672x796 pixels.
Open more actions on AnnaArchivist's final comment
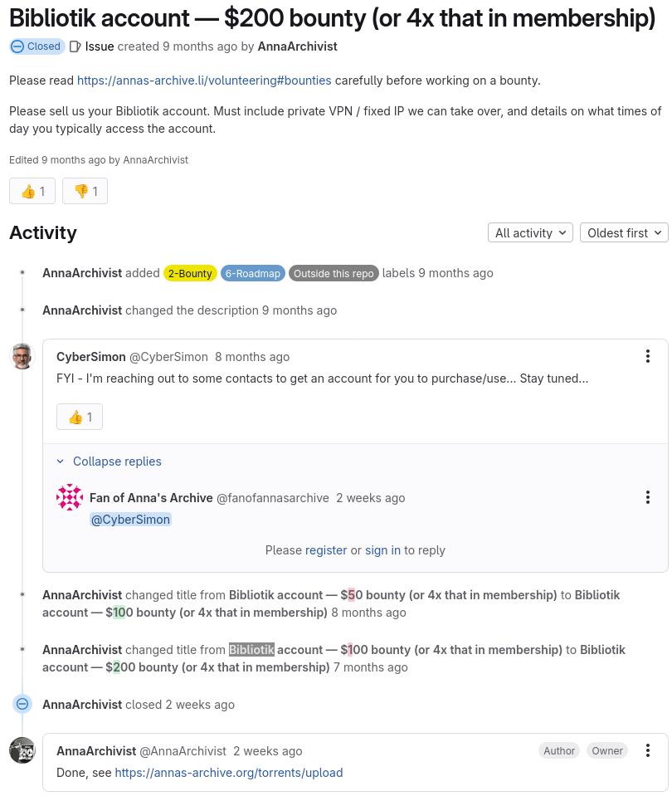pyautogui.click(x=648, y=750)
